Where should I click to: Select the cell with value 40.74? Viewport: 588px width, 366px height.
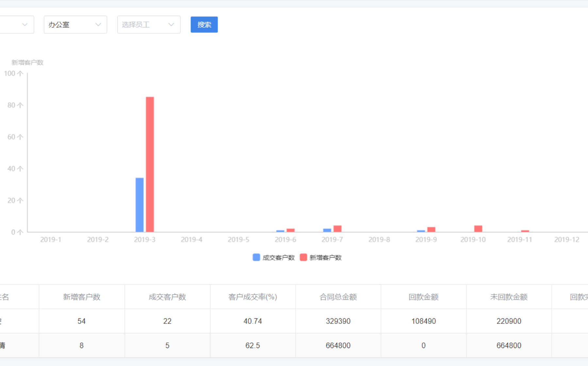(x=253, y=321)
